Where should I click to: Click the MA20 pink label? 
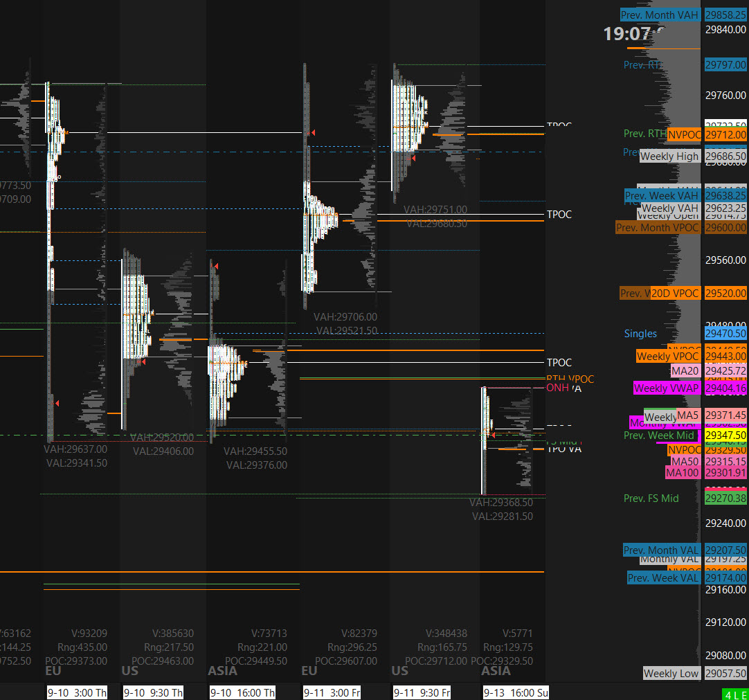685,371
